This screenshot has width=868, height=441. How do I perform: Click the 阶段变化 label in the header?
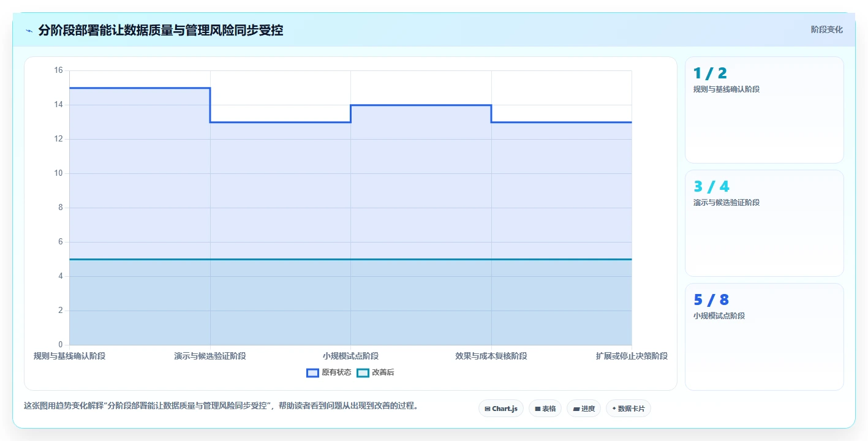click(x=827, y=29)
